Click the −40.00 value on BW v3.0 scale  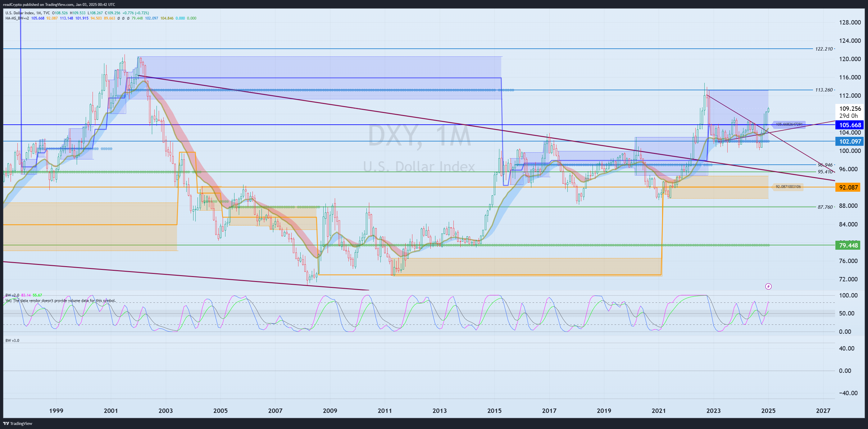848,393
